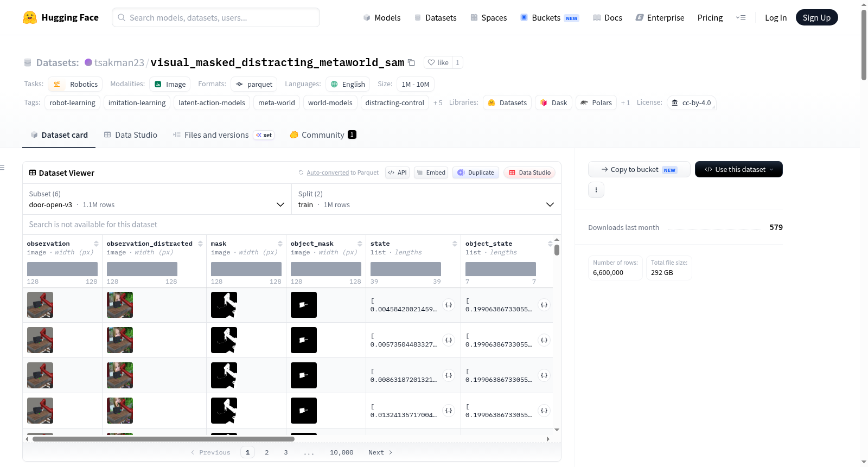Image resolution: width=868 pixels, height=467 pixels.
Task: Open the Log In link
Action: coord(776,18)
